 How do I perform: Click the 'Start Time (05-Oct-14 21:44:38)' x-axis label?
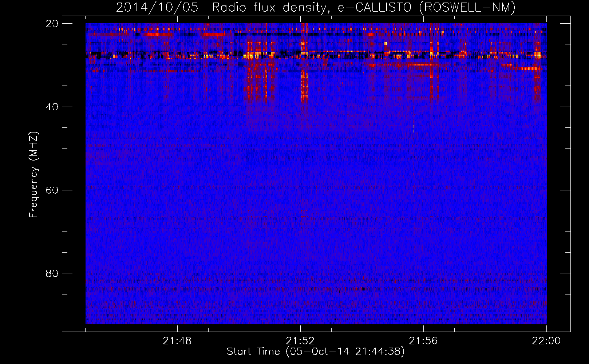click(316, 352)
